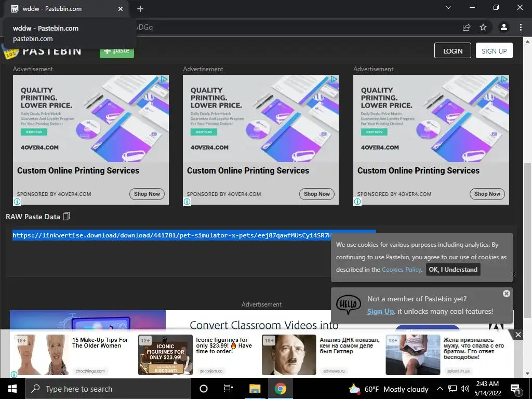Close the wddw Pastebin browser tab
The image size is (532, 399).
pos(121,9)
